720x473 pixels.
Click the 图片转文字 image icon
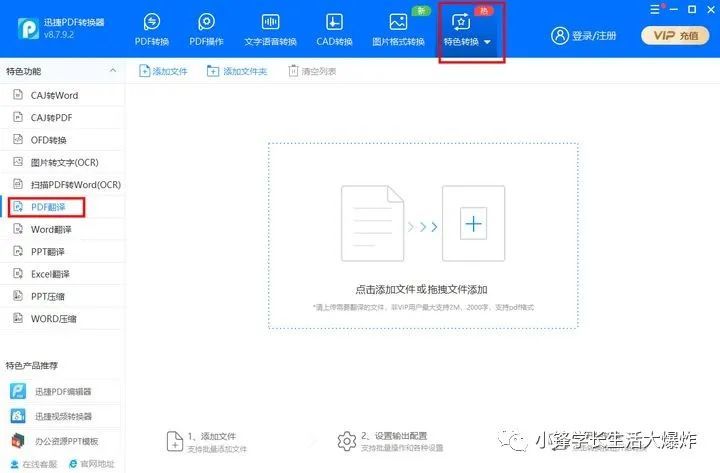pos(18,162)
